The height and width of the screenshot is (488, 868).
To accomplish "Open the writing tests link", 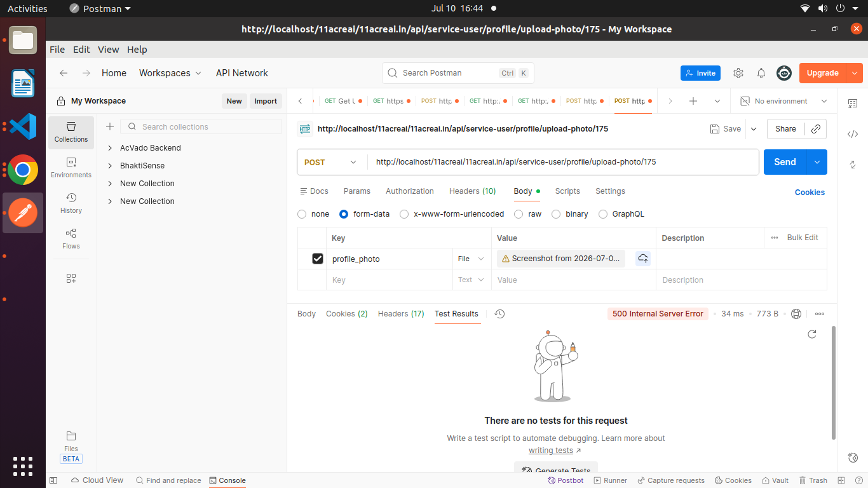I will tap(551, 451).
